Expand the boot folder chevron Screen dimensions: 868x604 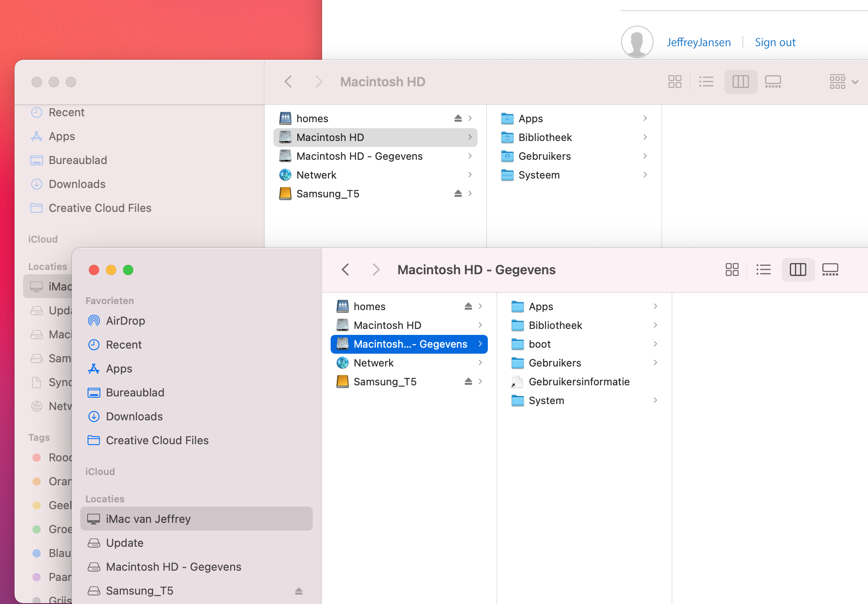[655, 344]
